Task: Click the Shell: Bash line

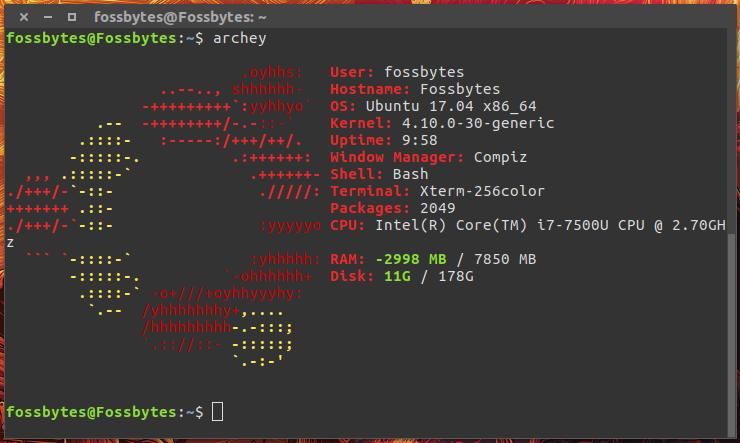Action: pos(379,174)
